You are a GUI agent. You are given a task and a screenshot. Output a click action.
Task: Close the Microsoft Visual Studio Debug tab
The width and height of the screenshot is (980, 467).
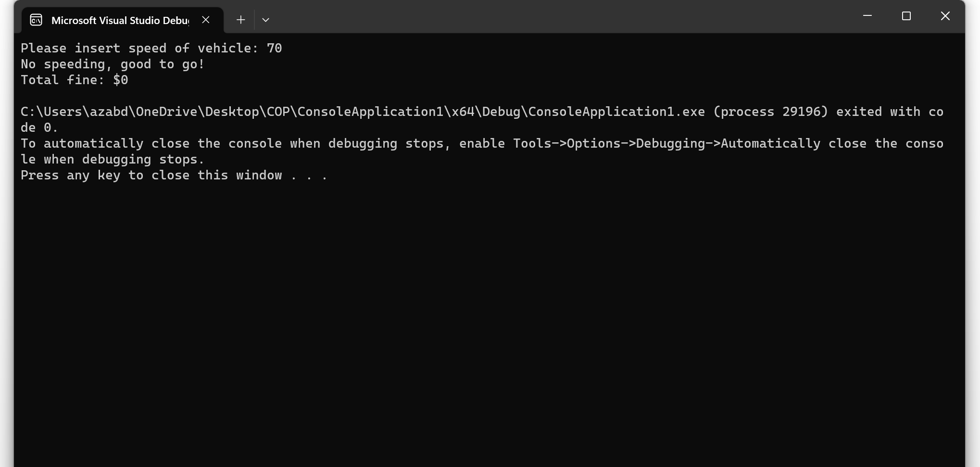click(x=206, y=20)
